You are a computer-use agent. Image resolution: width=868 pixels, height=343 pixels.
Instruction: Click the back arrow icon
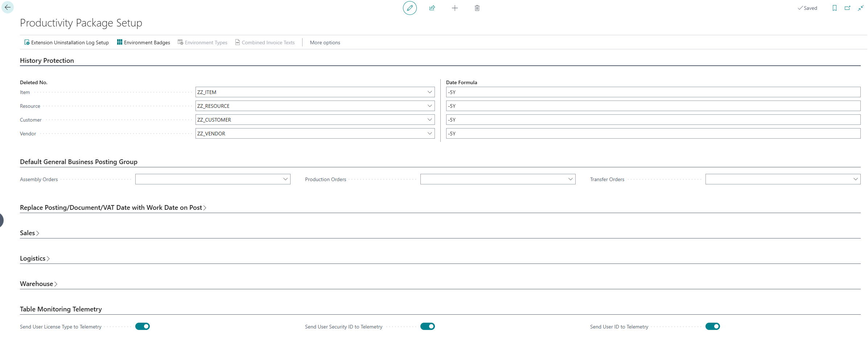click(x=8, y=8)
